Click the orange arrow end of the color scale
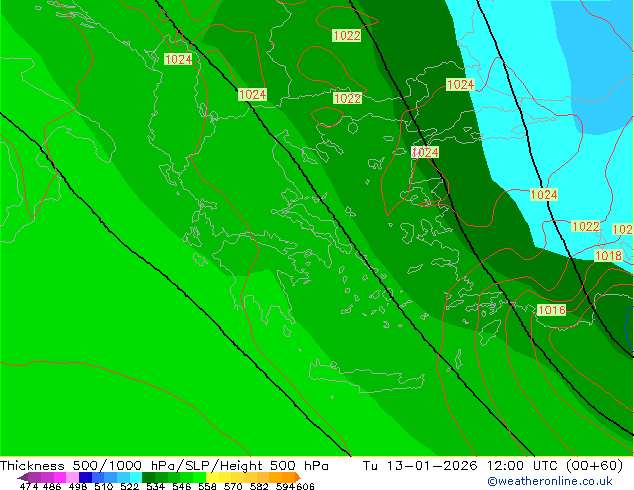Screen dimensions: 634x490 [298, 477]
